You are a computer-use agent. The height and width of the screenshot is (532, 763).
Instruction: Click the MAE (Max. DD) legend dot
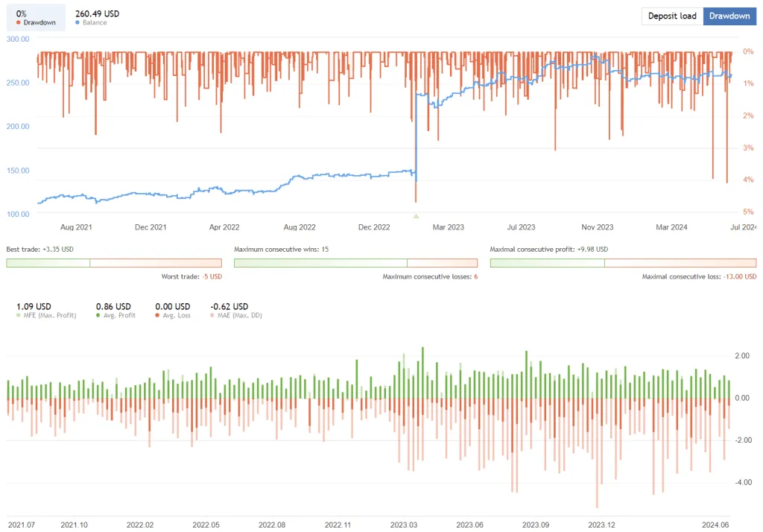click(211, 315)
